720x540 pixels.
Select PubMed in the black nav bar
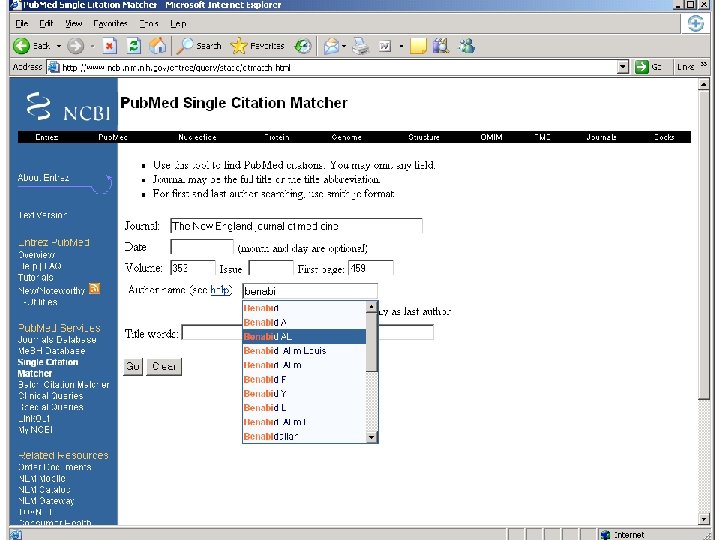(112, 137)
